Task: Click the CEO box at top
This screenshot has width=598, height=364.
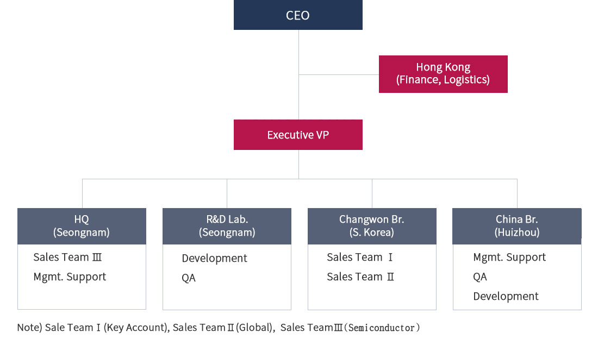Action: pos(298,15)
